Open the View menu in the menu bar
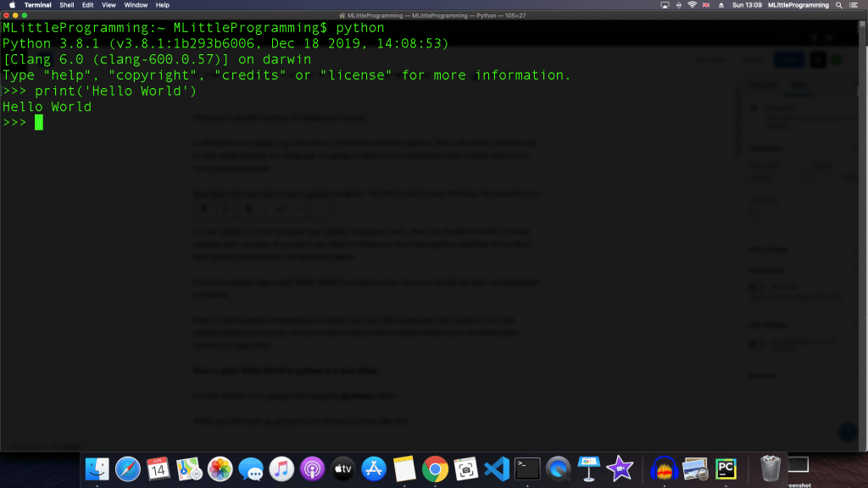This screenshot has width=868, height=488. [108, 5]
